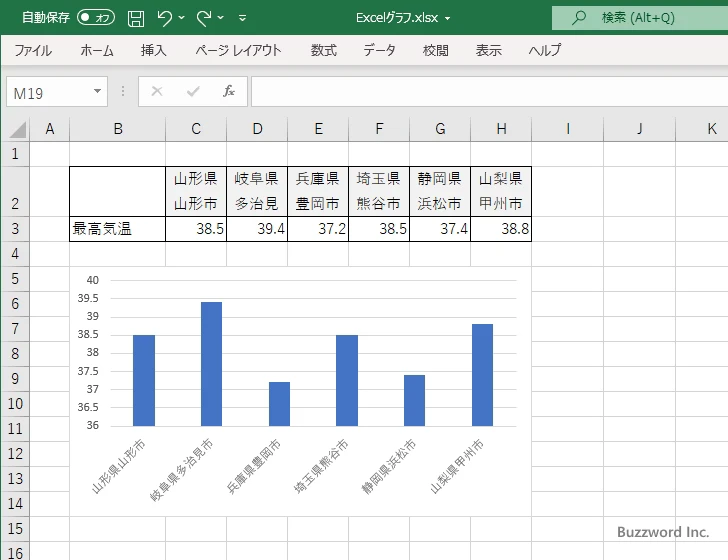The width and height of the screenshot is (728, 560).
Task: Switch to the 表示 tab
Action: (488, 50)
